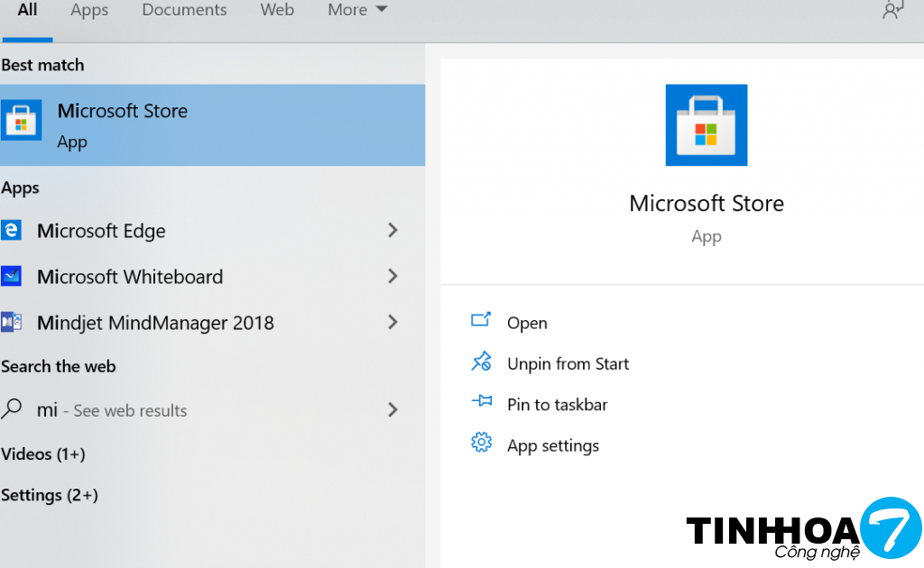Open Microsoft Store from the actions list
This screenshot has width=924, height=568.
pyautogui.click(x=527, y=323)
